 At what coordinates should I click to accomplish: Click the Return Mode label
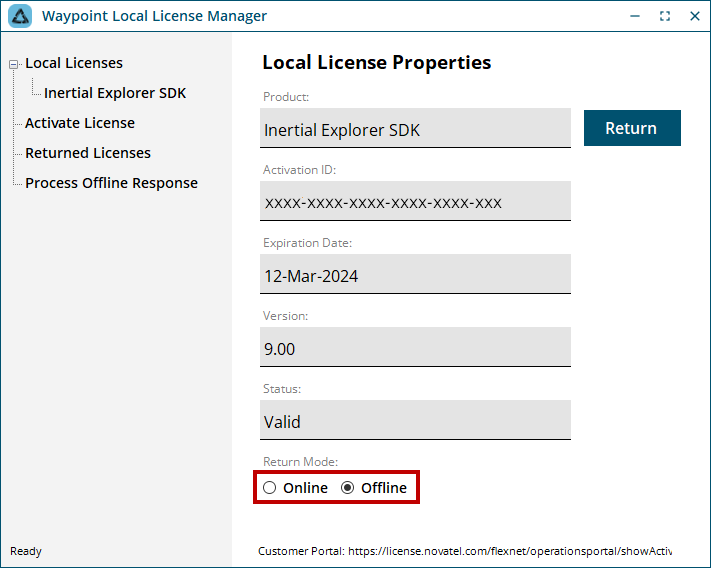[x=300, y=461]
